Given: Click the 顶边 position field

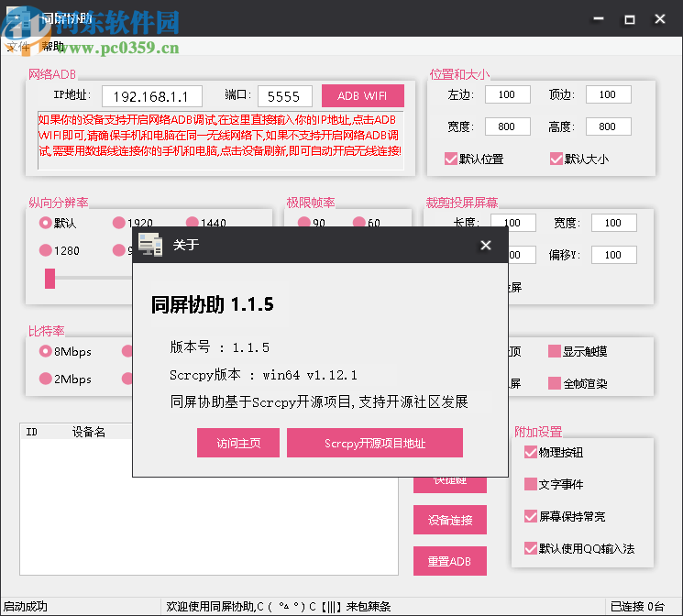Looking at the screenshot, I should [608, 94].
